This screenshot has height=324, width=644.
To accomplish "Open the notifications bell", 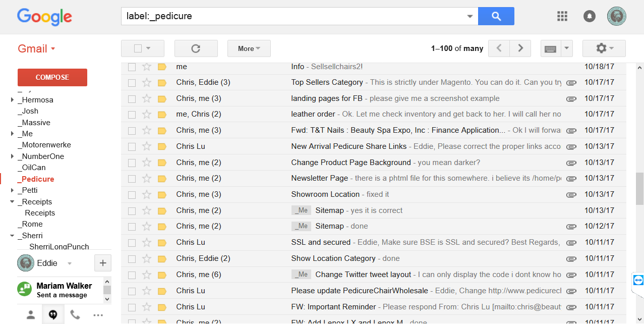I will pyautogui.click(x=589, y=16).
